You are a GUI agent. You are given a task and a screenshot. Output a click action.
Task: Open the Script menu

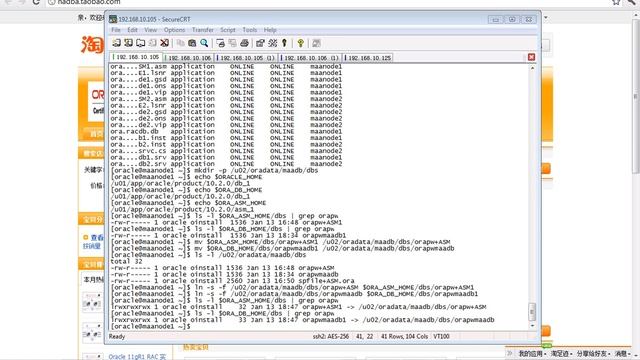point(228,30)
